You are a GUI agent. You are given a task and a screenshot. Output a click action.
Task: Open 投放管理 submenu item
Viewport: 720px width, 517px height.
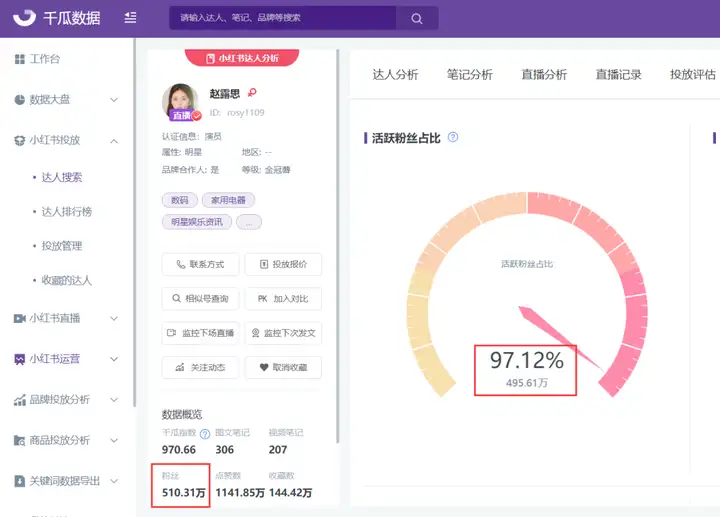62,246
